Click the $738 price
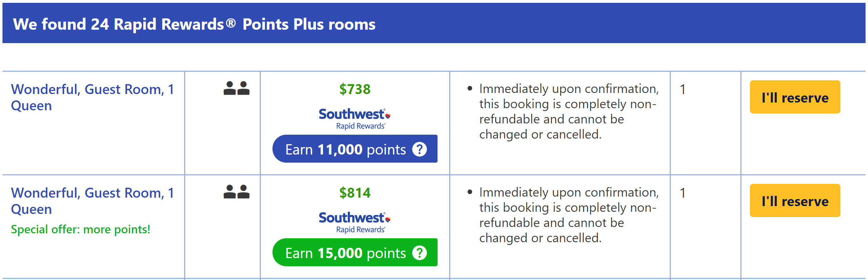This screenshot has width=868, height=280. coord(355,89)
